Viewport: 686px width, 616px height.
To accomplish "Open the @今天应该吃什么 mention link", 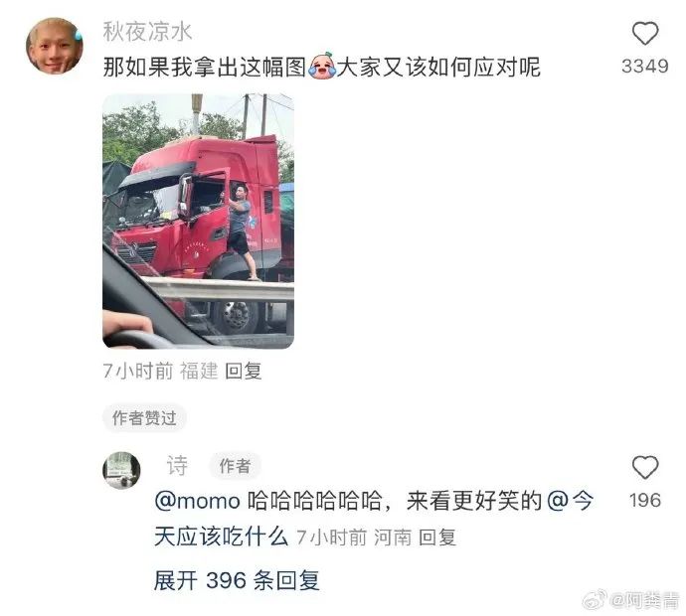I will coord(374,519).
